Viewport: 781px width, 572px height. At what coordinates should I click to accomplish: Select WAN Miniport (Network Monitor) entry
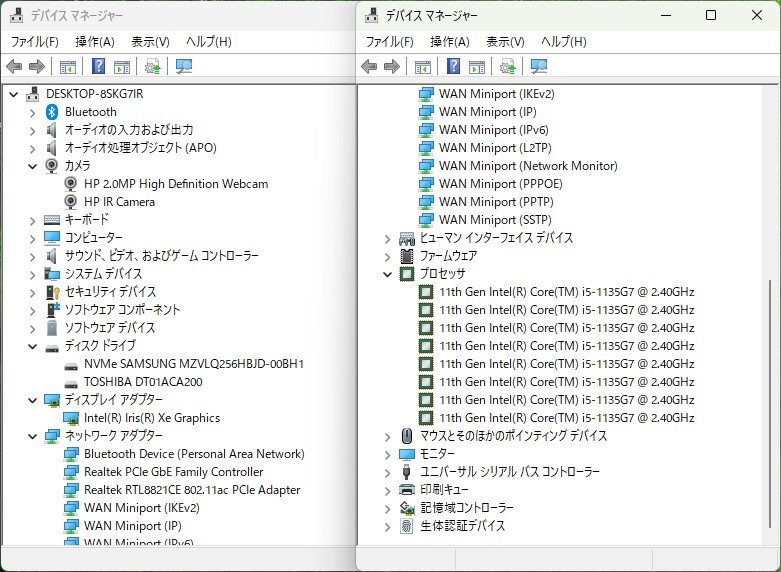click(x=527, y=166)
